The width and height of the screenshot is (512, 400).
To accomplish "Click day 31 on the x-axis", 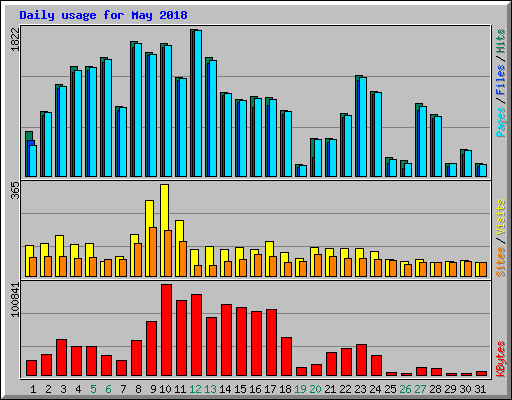I will pos(480,389).
